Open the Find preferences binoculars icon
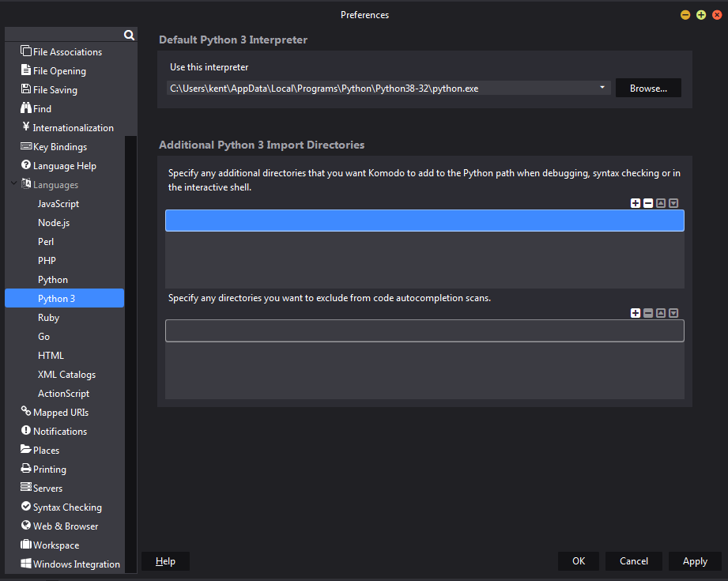Image resolution: width=728 pixels, height=581 pixels. [x=26, y=108]
